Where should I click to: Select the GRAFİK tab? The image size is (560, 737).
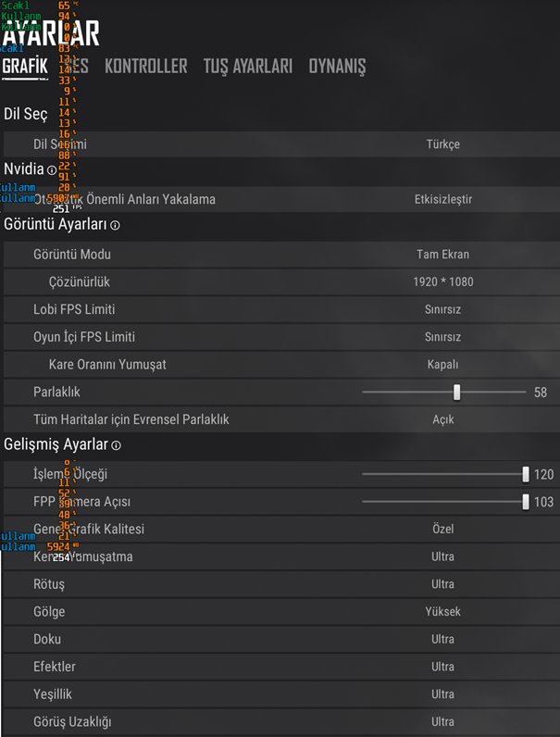click(x=25, y=67)
